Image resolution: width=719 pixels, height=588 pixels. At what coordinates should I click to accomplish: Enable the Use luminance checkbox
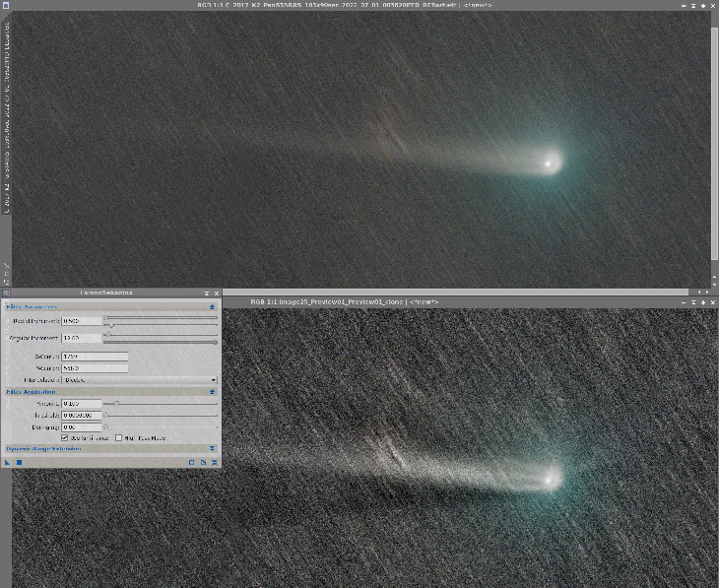(x=65, y=437)
